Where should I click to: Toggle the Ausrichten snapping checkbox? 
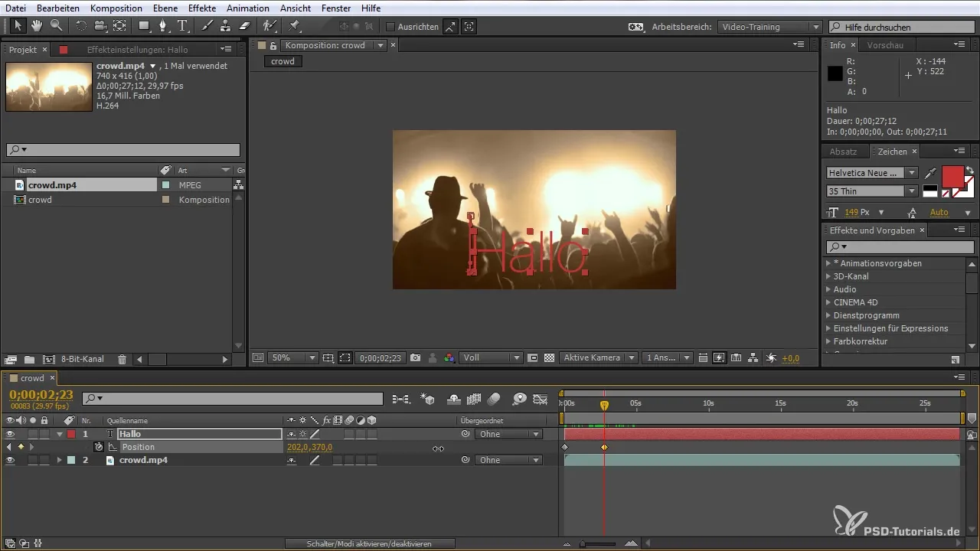click(x=390, y=27)
